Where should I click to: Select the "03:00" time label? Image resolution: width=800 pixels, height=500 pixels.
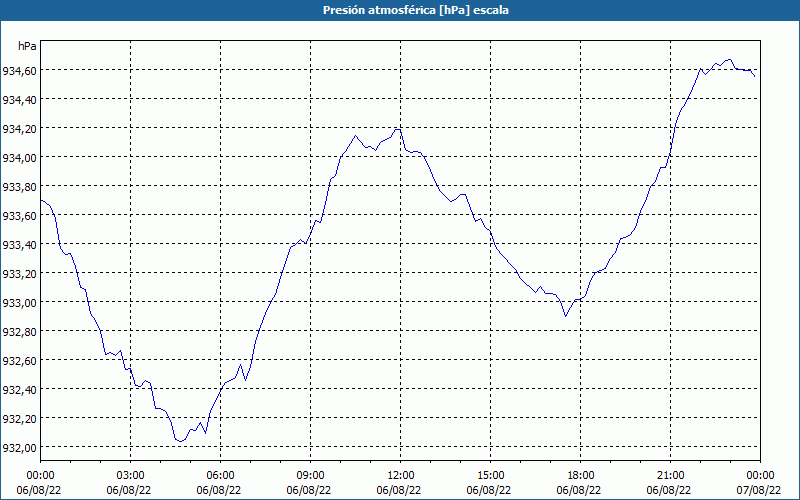(x=131, y=476)
